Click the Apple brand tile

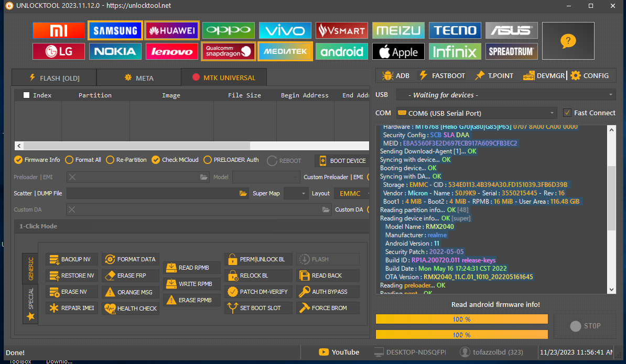(x=398, y=51)
